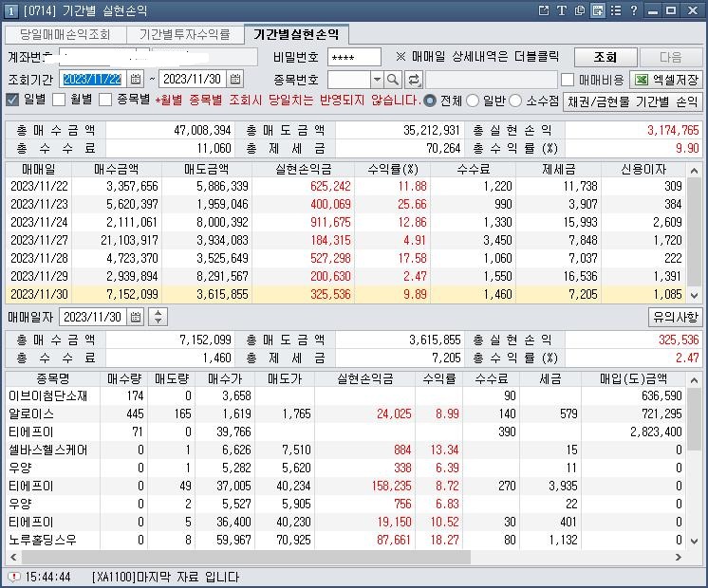Click the 종목번호 input box
Image resolution: width=708 pixels, height=588 pixels.
[x=349, y=80]
